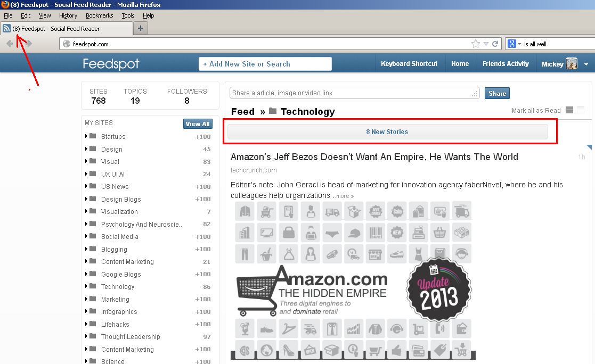Click the site identity globe icon
The height and width of the screenshot is (364, 595).
tap(67, 44)
